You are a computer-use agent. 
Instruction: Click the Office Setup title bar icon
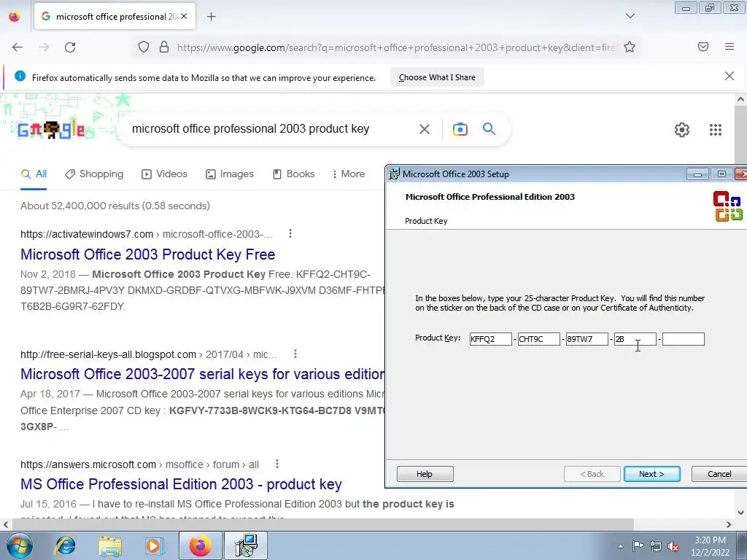(x=394, y=174)
